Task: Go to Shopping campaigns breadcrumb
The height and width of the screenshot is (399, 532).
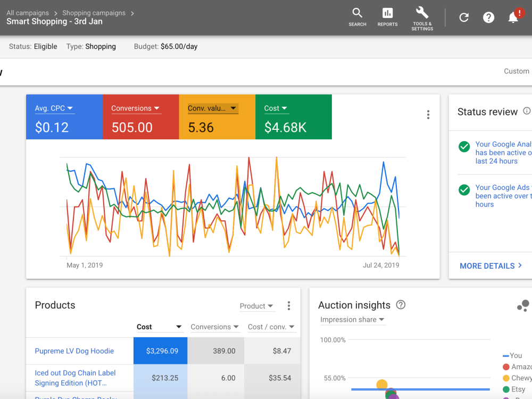Action: click(94, 13)
